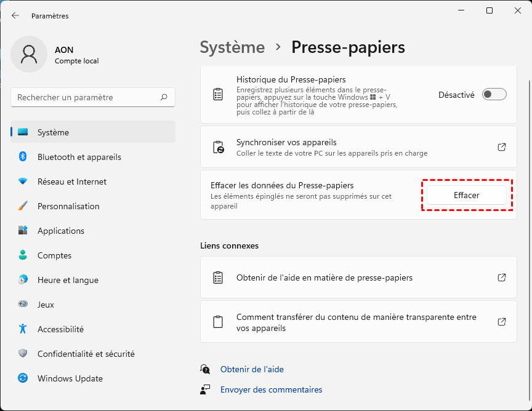
Task: Click the Système breadcrumb in the header
Action: [232, 47]
